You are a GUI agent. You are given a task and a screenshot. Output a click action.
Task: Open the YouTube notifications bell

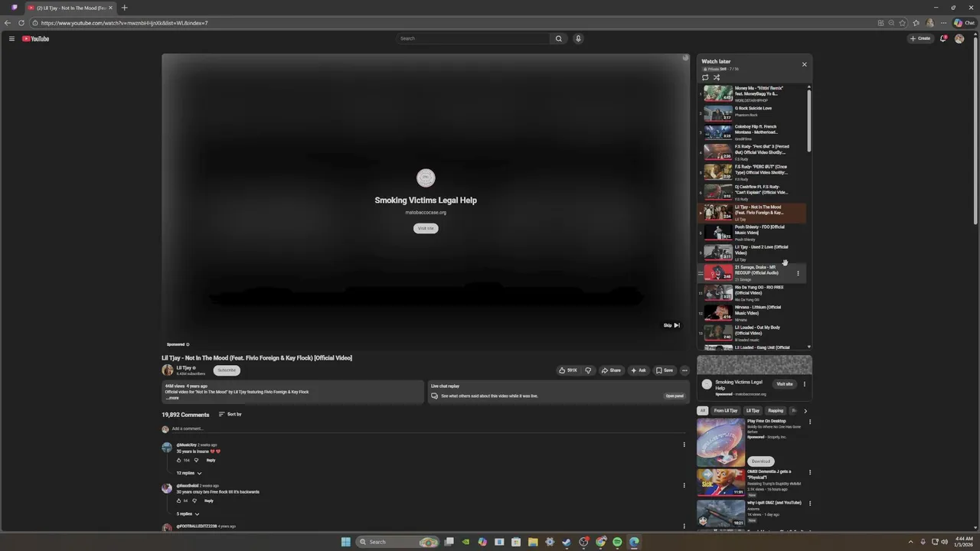943,38
